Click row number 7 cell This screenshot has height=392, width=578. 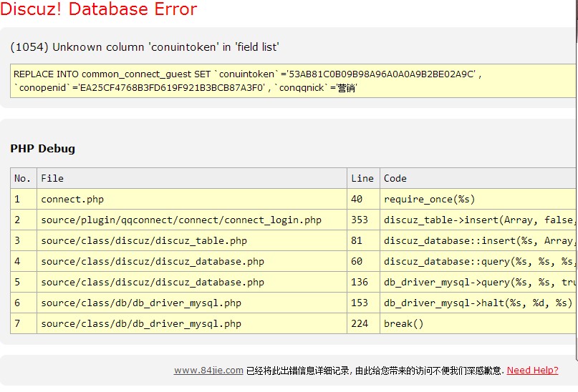click(x=24, y=323)
